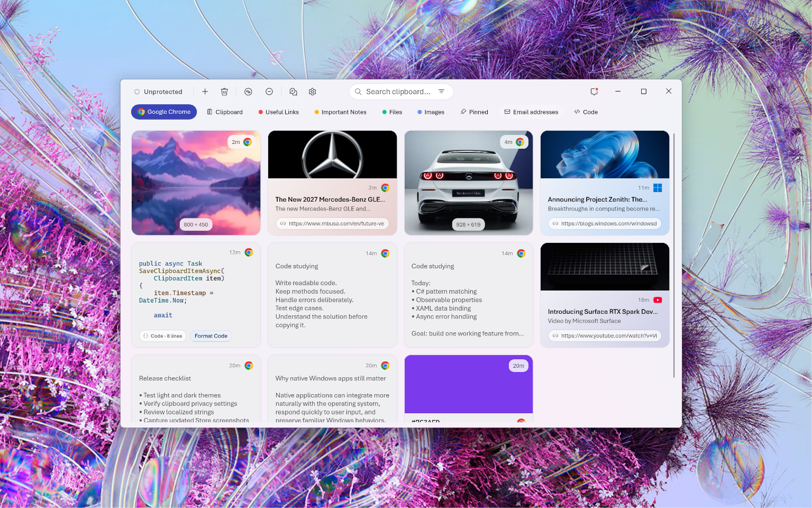This screenshot has width=812, height=508.
Task: Select "Introducing Surface RTX Spark Dev..." title
Action: 603,312
